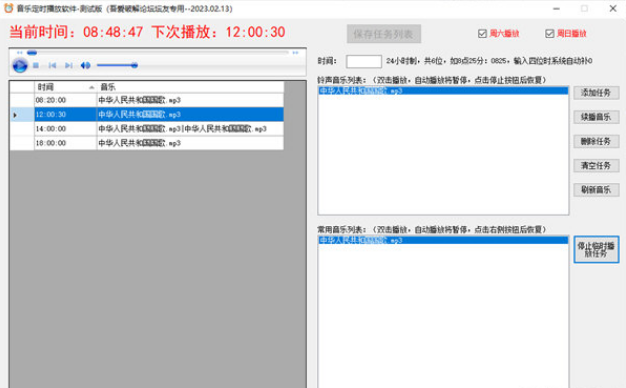Click the 添加任务 button

click(x=596, y=93)
